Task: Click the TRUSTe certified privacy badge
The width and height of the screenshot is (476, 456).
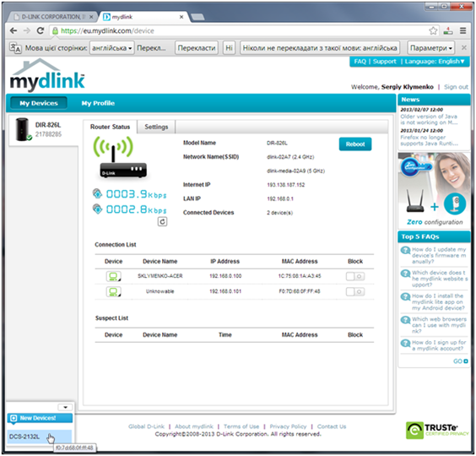Action: coord(437,430)
